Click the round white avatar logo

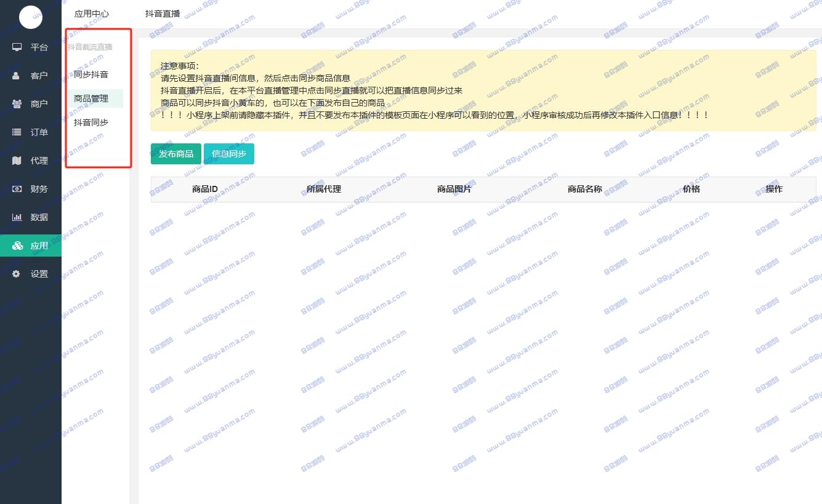31,17
